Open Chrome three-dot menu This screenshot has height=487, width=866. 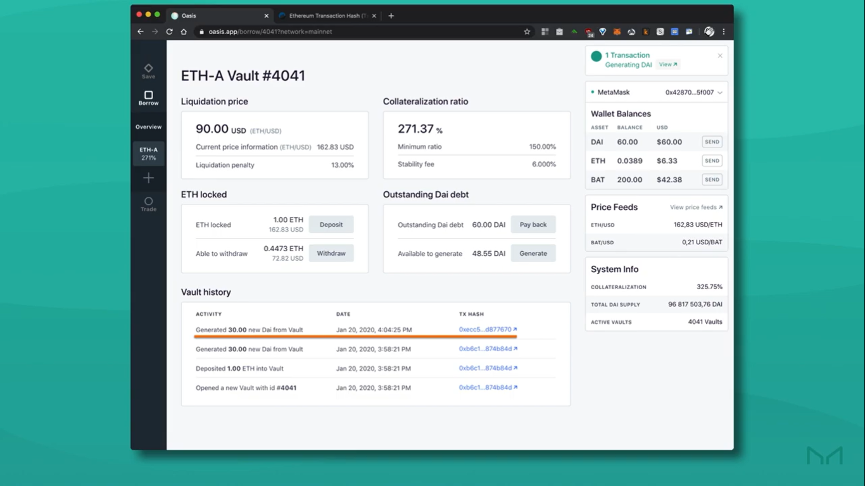coord(724,31)
